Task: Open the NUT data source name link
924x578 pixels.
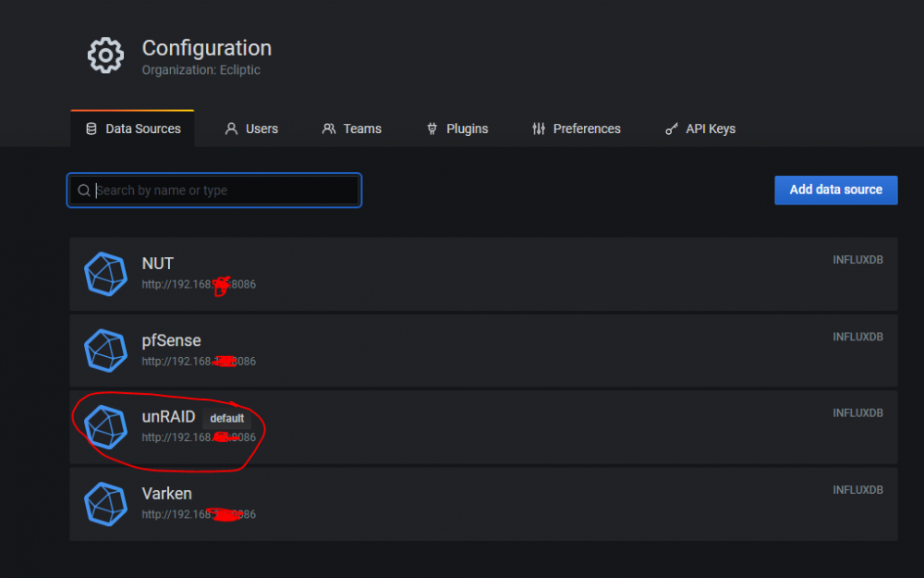Action: pos(157,263)
